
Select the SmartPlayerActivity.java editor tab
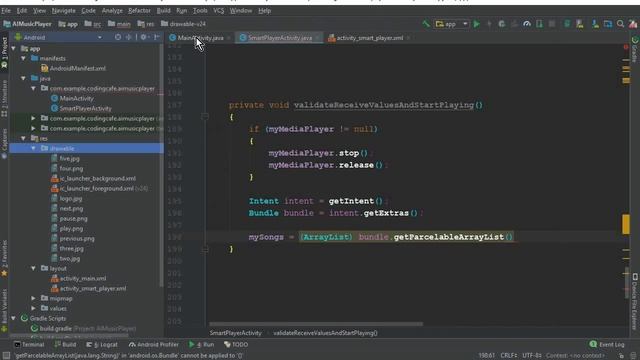tap(280, 38)
